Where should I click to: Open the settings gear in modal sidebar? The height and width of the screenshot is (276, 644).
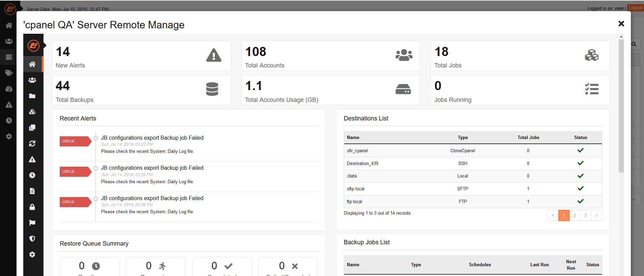(x=32, y=254)
